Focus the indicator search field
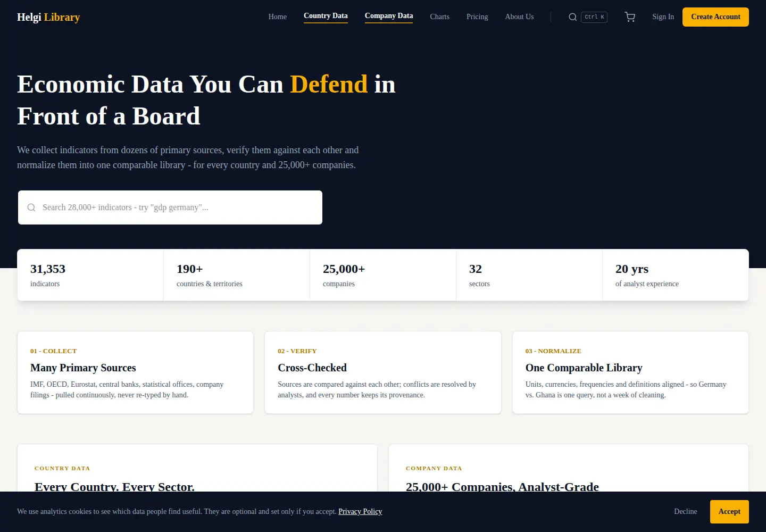Screen dimensions: 766x532 pyautogui.click(x=170, y=207)
